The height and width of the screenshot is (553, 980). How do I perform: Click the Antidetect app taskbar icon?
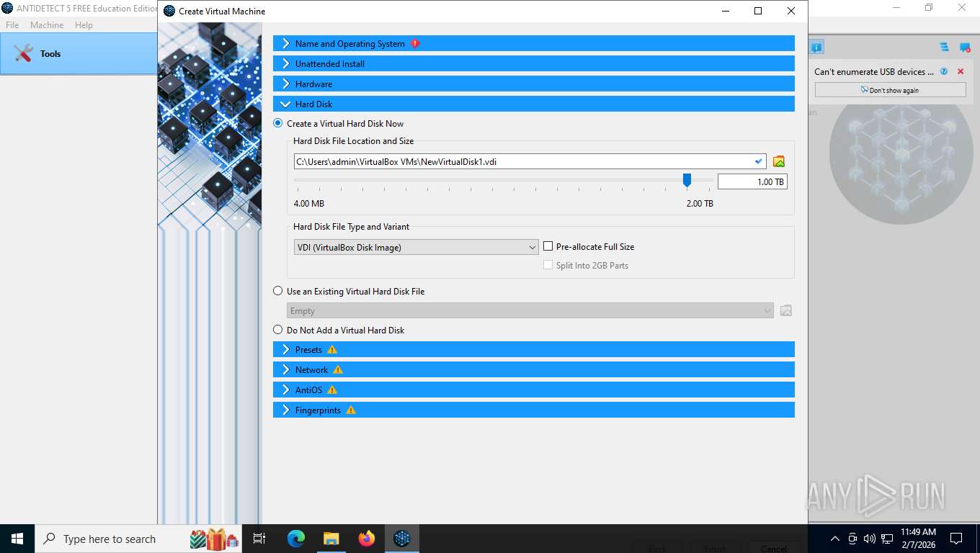[402, 539]
